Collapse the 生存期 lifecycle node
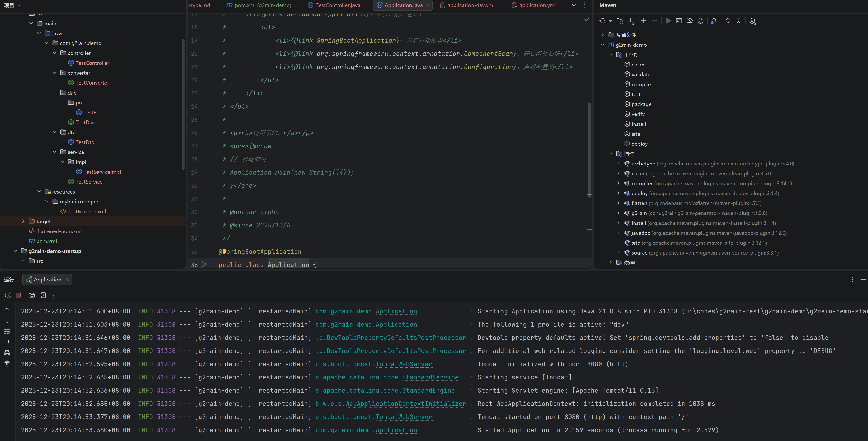Screen dimensions: 868x441 click(610, 54)
